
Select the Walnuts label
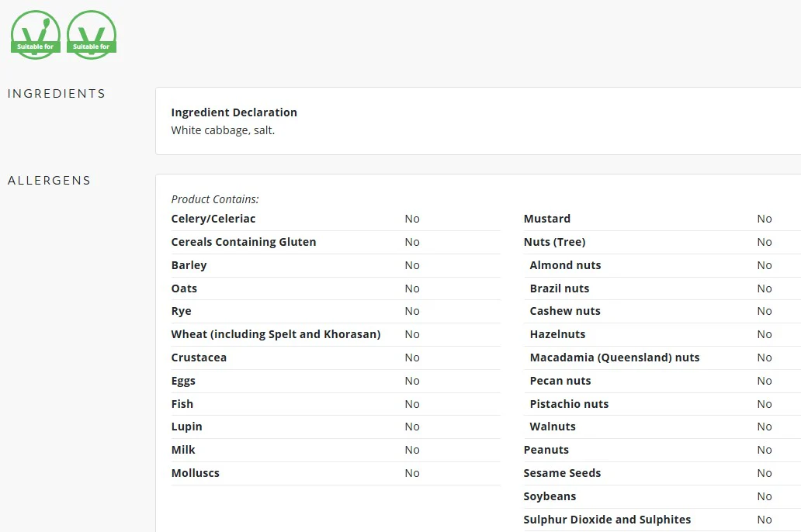tap(553, 427)
